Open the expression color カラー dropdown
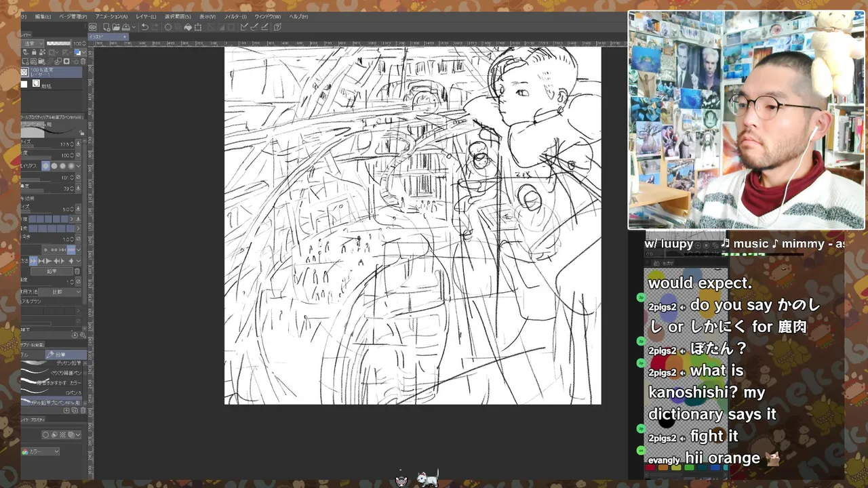The image size is (868, 488). coord(40,451)
